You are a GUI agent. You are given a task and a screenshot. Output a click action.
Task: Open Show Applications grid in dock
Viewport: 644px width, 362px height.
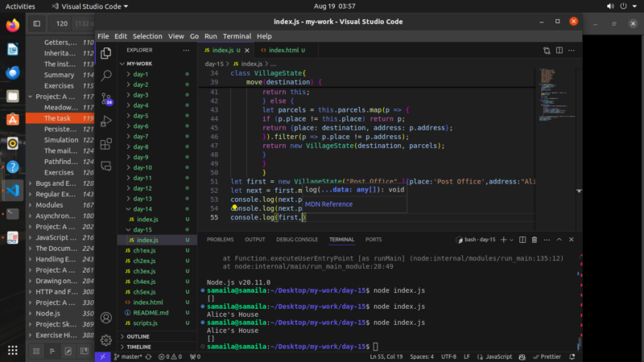pos(13,350)
